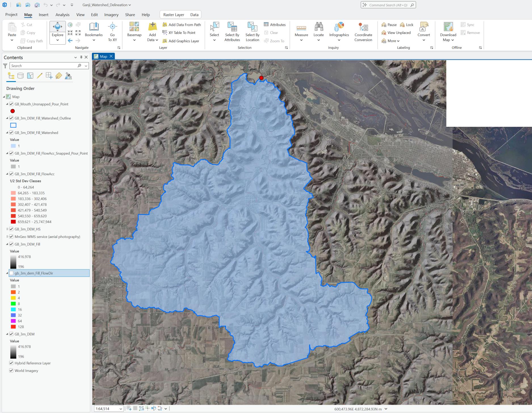
Task: Open the Basemap dropdown gallery
Action: coord(134,40)
